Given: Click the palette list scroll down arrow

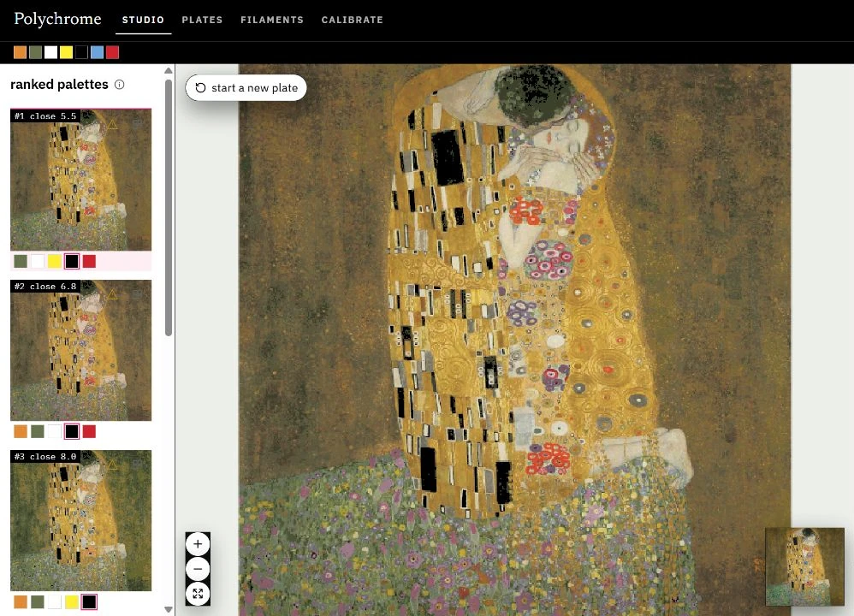Looking at the screenshot, I should coord(169,609).
